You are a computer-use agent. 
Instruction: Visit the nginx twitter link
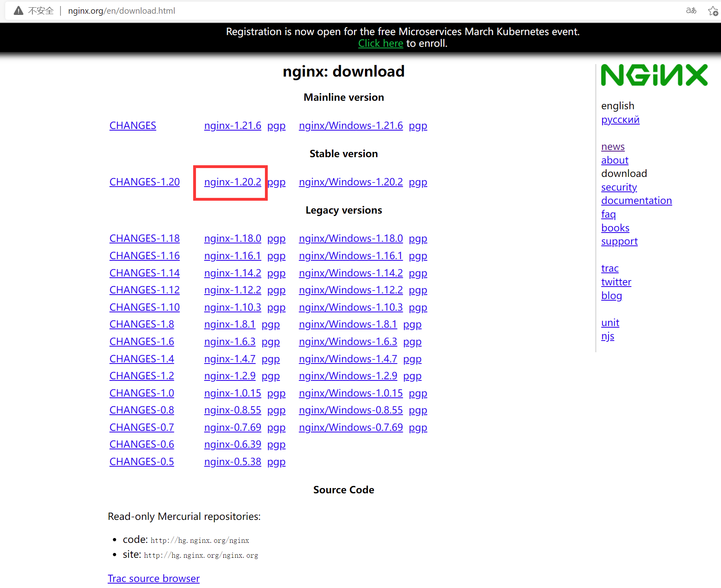tap(616, 282)
